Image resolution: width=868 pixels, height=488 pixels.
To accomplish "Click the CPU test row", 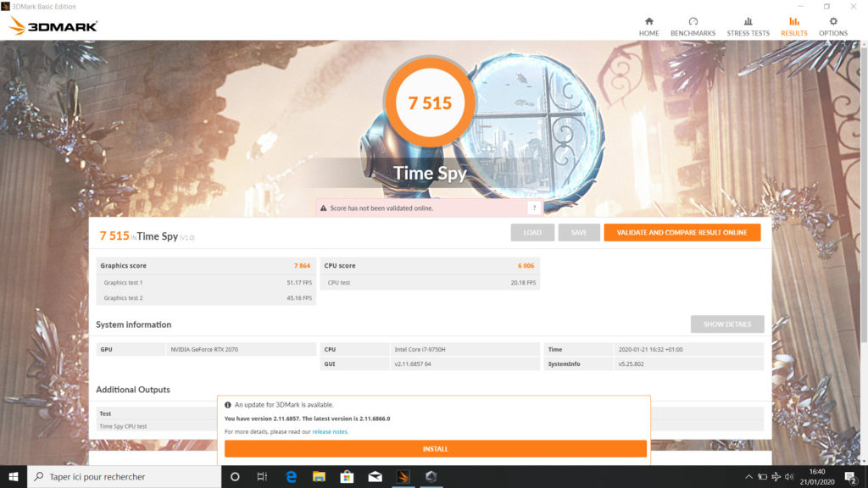I will 430,282.
